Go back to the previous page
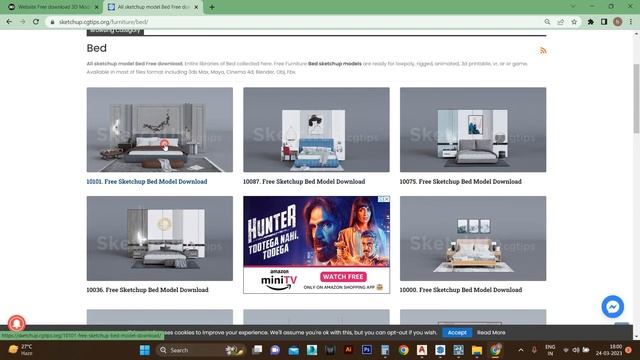The image size is (640, 360). 9,22
